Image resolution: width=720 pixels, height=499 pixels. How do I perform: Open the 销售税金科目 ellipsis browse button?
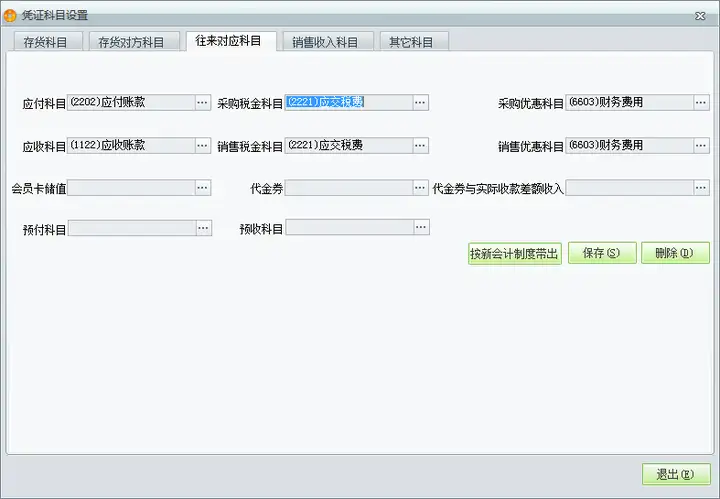point(420,146)
